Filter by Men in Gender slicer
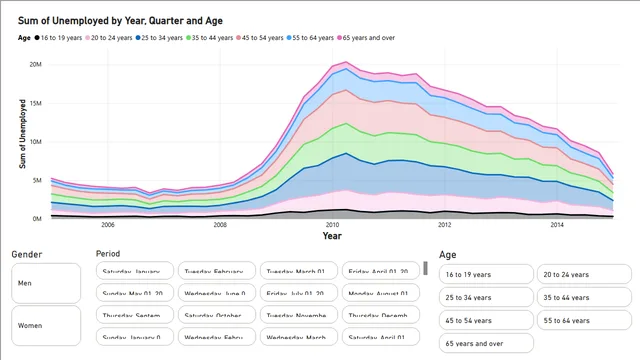Image resolution: width=640 pixels, height=360 pixels. pos(46,283)
